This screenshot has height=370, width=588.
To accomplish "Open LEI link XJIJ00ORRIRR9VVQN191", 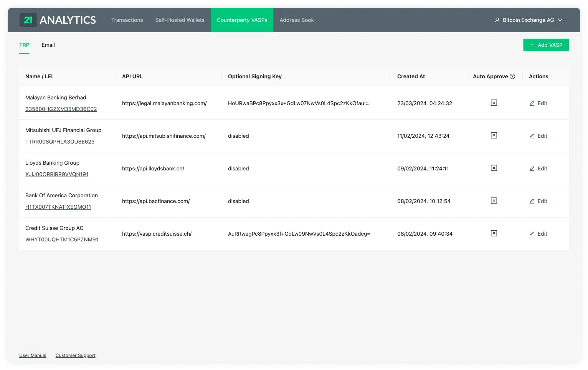I will click(57, 174).
